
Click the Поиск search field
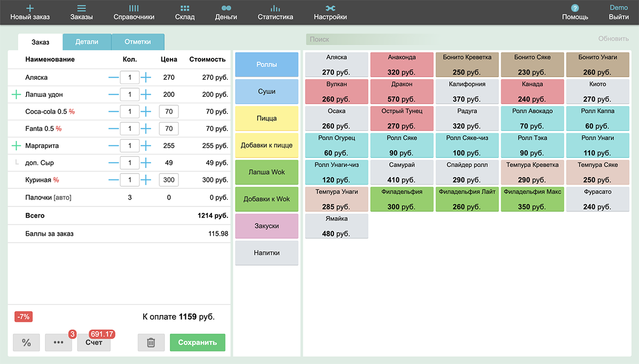tap(373, 39)
